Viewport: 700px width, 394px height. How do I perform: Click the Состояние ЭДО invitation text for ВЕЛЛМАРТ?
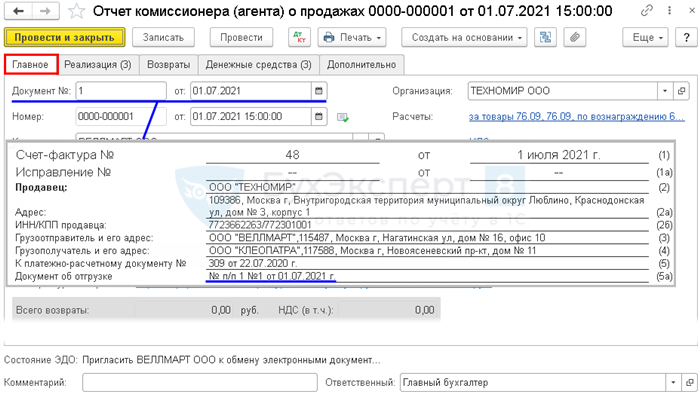[x=231, y=360]
